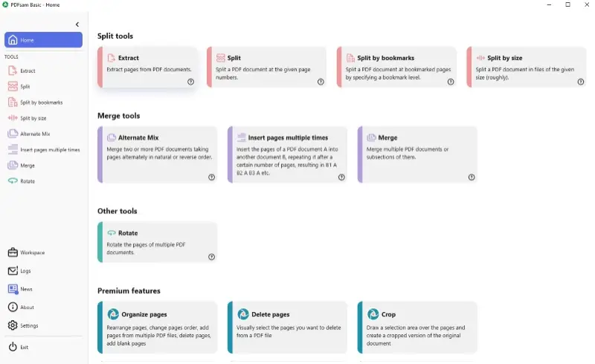Collapse the sidebar with the chevron arrow
595x364 pixels.
(x=77, y=25)
